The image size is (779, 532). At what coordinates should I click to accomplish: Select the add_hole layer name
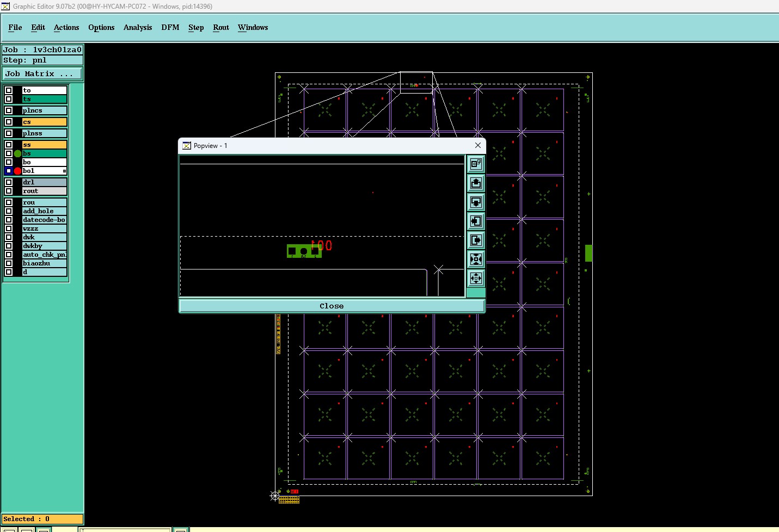point(45,211)
